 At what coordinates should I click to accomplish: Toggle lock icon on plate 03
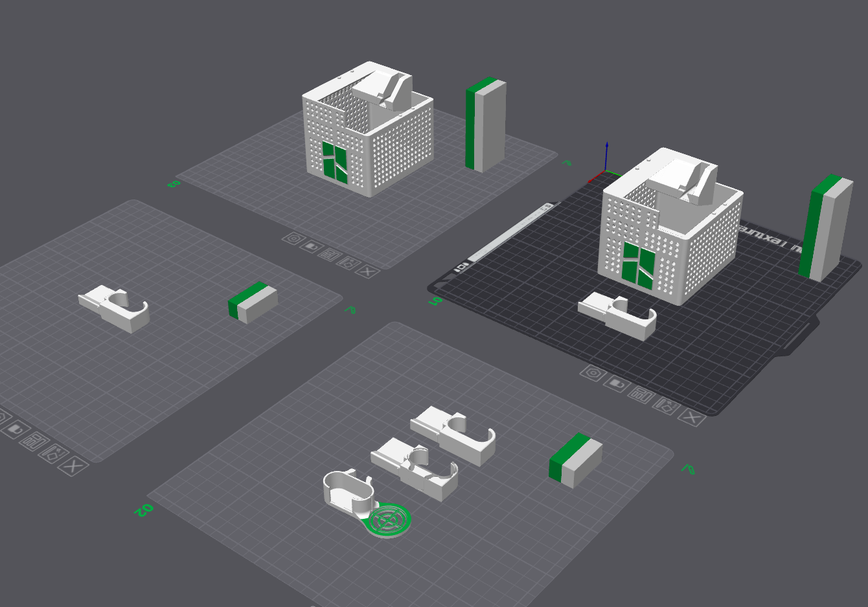coord(312,247)
